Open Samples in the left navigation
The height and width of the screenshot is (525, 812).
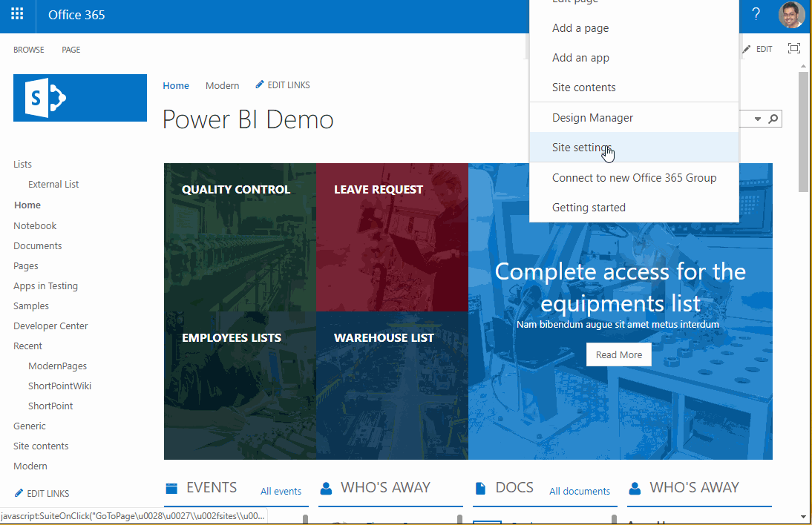[x=31, y=306]
